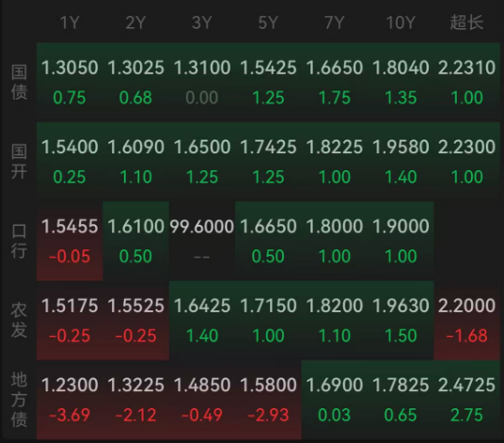Select the 国开 row label
504x443 pixels.
coord(19,162)
